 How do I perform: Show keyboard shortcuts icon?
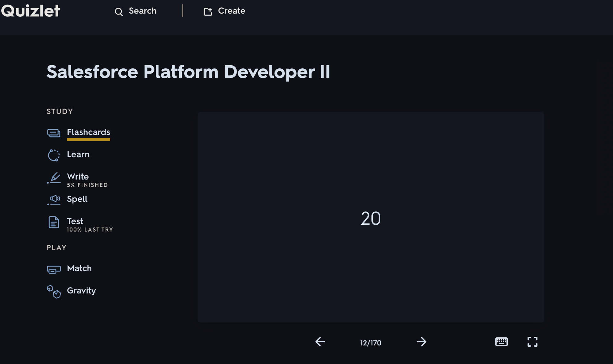(502, 342)
